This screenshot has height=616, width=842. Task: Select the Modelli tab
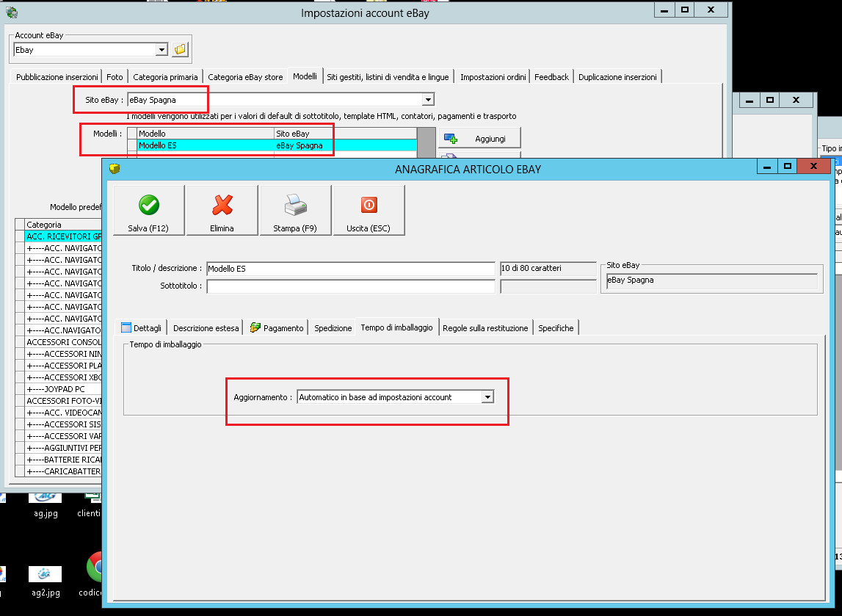tap(305, 76)
